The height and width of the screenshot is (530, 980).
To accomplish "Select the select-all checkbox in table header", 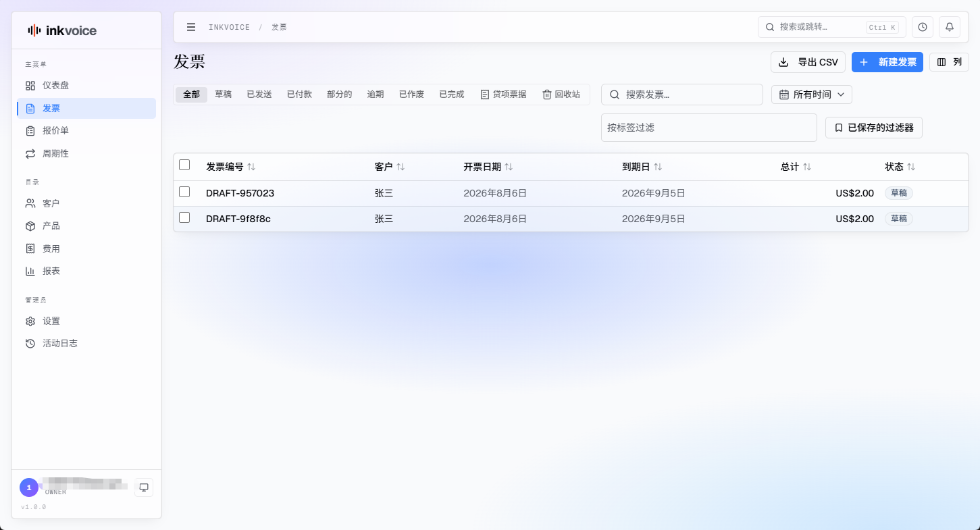I will click(x=184, y=165).
